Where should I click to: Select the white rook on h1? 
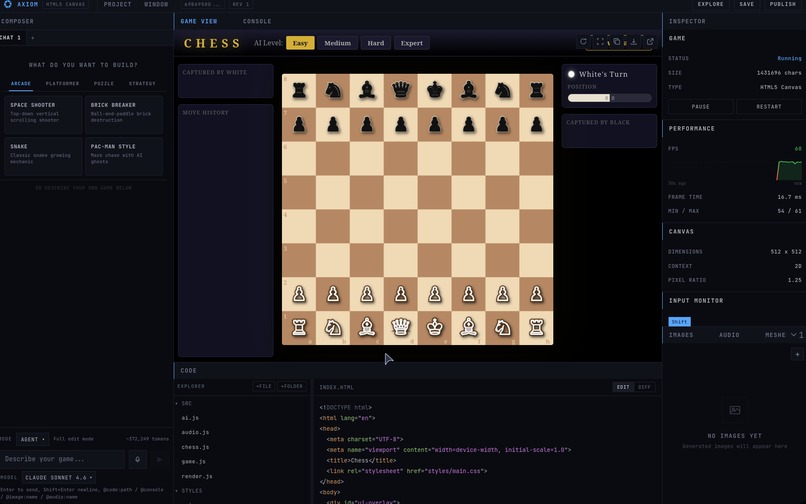tap(537, 328)
